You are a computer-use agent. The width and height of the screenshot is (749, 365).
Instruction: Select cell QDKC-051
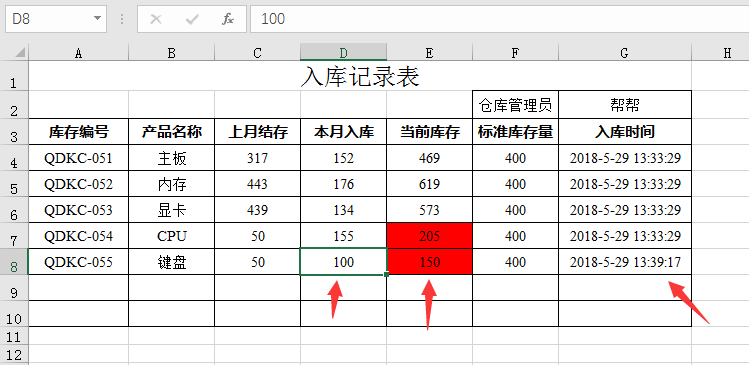(x=79, y=158)
